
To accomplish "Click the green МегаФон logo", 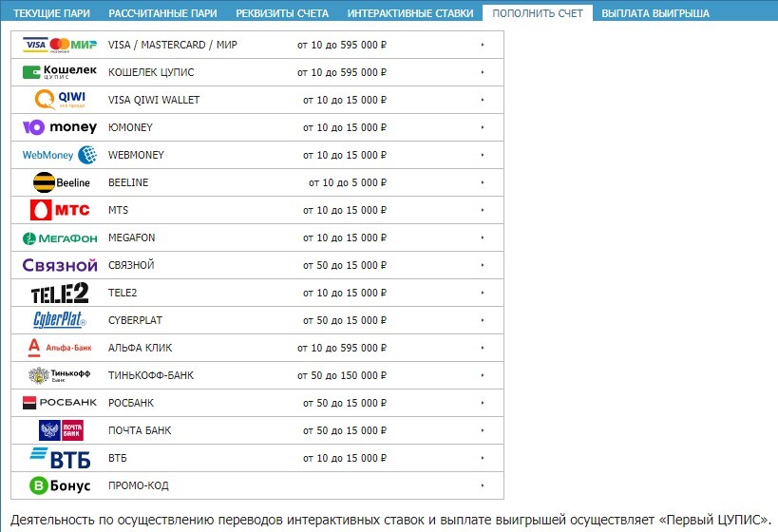I will pos(60,238).
